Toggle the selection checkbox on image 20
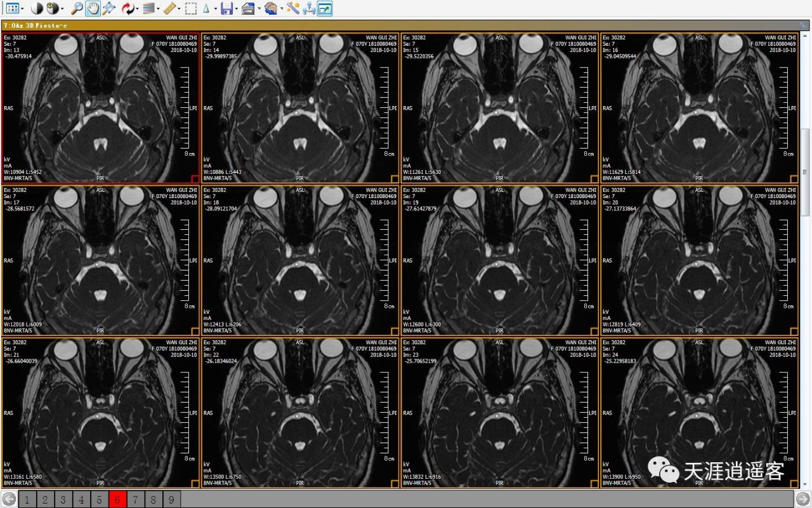Image resolution: width=812 pixels, height=508 pixels. click(x=794, y=331)
